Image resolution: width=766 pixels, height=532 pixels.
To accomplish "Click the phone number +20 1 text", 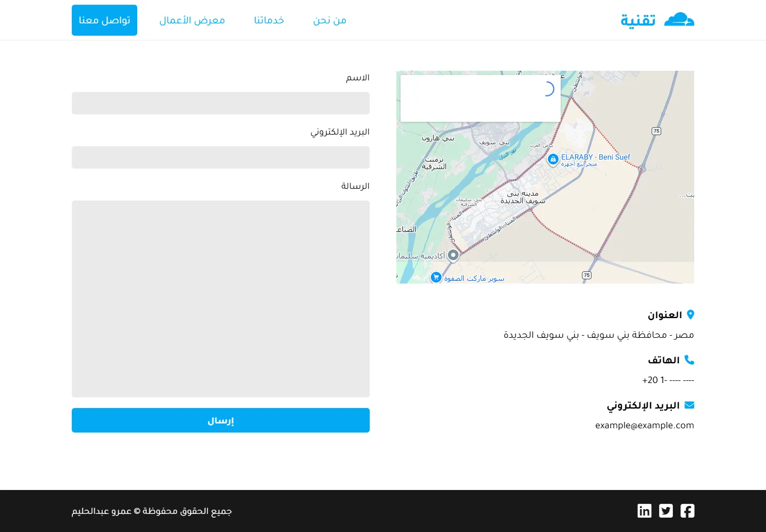I will (x=668, y=380).
